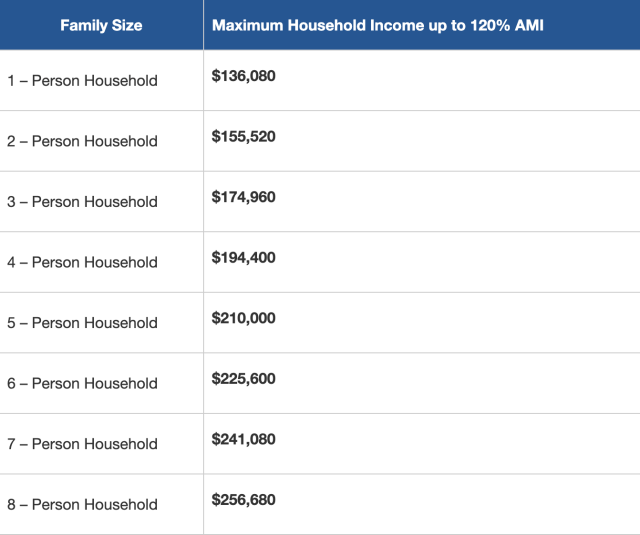Click the $210,000 income value
Image resolution: width=640 pixels, height=535 pixels.
[243, 318]
